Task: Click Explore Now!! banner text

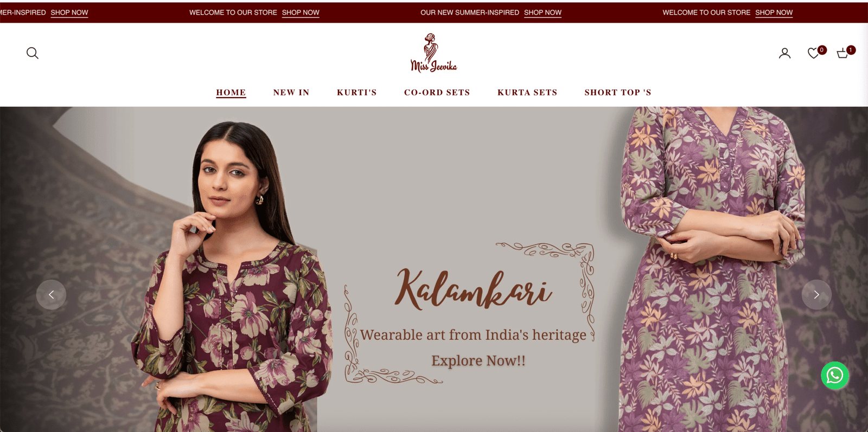Action: click(x=478, y=361)
